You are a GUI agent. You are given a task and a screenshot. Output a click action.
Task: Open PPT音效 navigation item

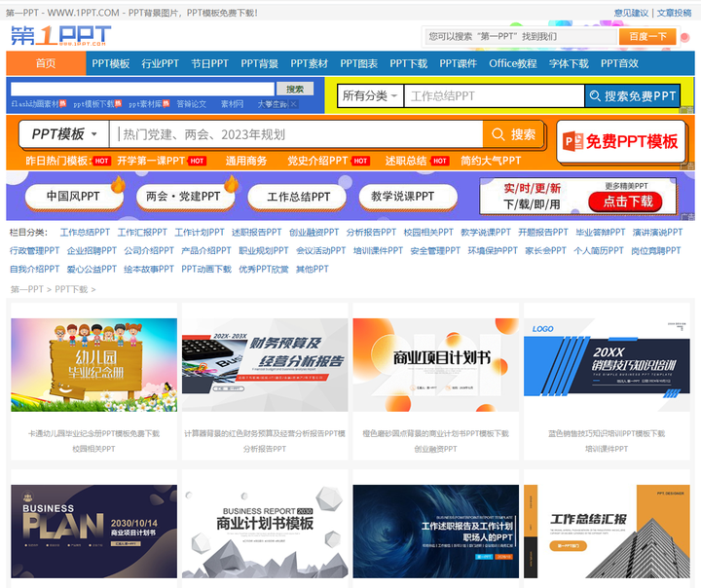pyautogui.click(x=619, y=63)
